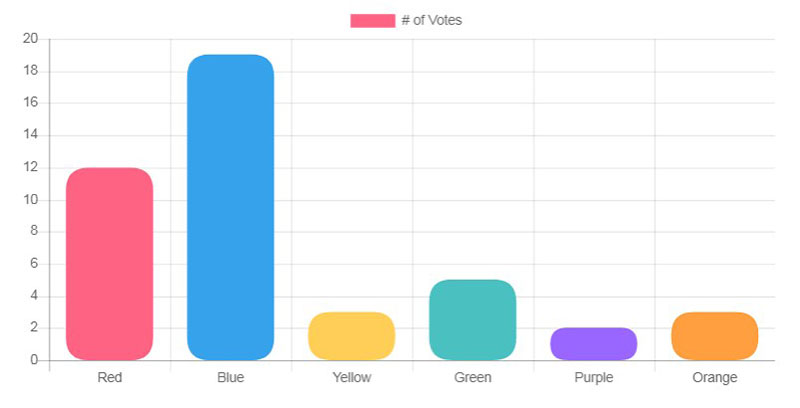The height and width of the screenshot is (408, 800).
Task: Click the 'Red' x-axis label
Action: point(110,377)
